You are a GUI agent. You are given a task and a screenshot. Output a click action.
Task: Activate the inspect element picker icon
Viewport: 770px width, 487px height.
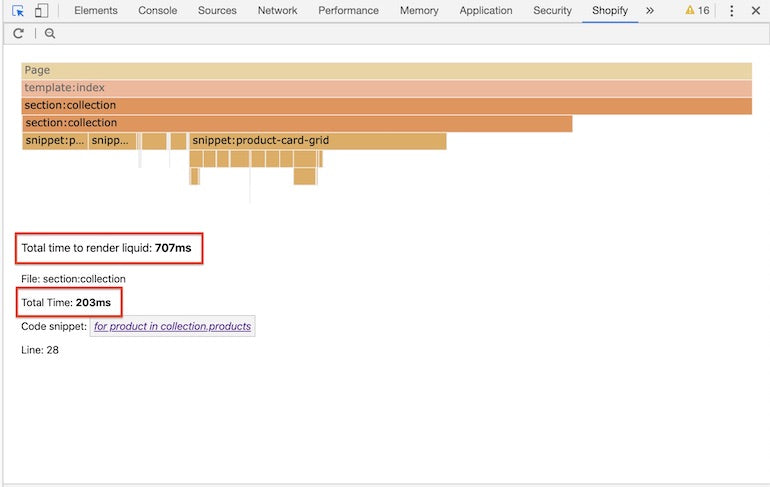(x=18, y=10)
